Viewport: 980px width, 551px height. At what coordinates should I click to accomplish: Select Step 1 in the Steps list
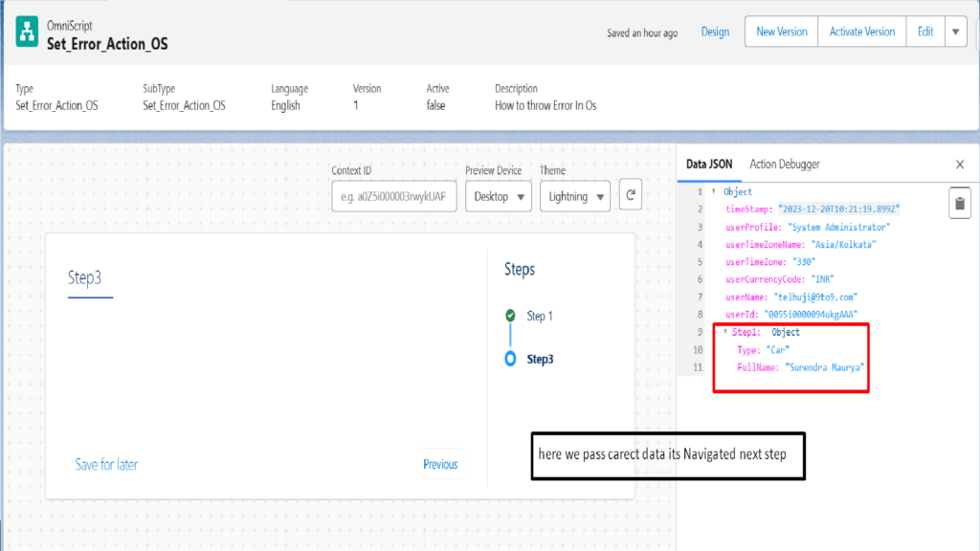tap(540, 316)
